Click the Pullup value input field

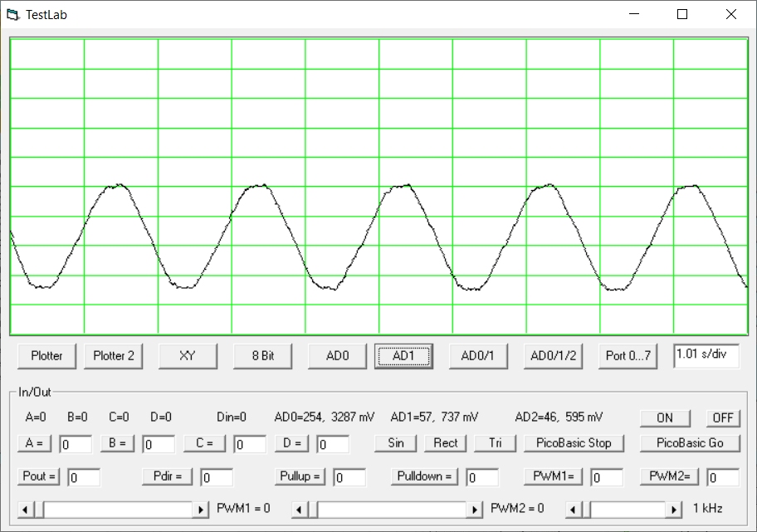[x=349, y=477]
